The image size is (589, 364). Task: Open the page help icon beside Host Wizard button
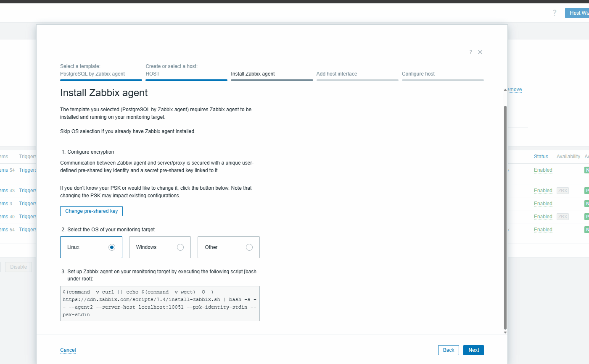coord(555,13)
